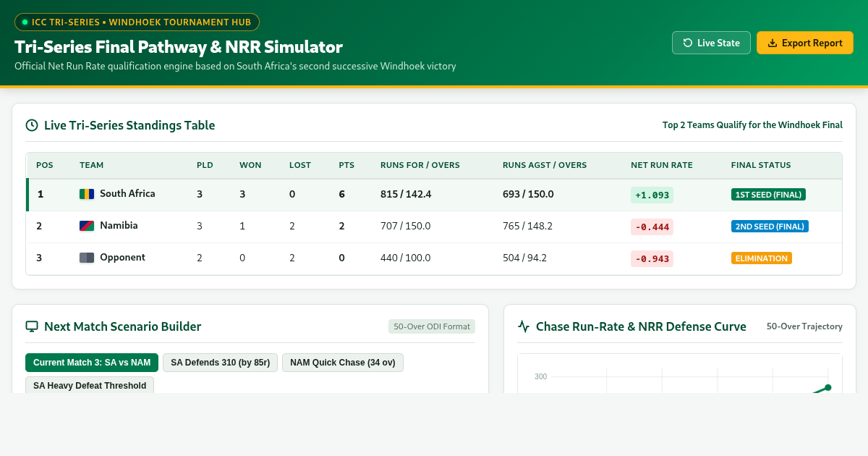The height and width of the screenshot is (456, 868).
Task: Click the PTS column header
Action: tap(346, 165)
